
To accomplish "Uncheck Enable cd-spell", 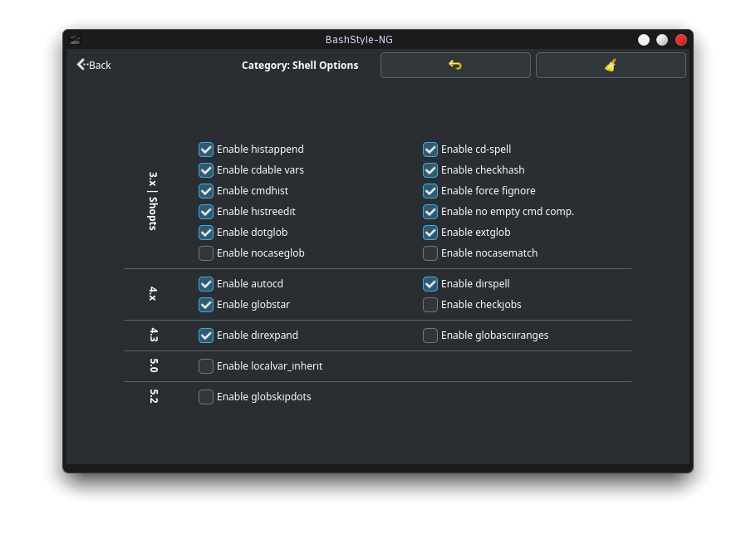I will [x=430, y=149].
